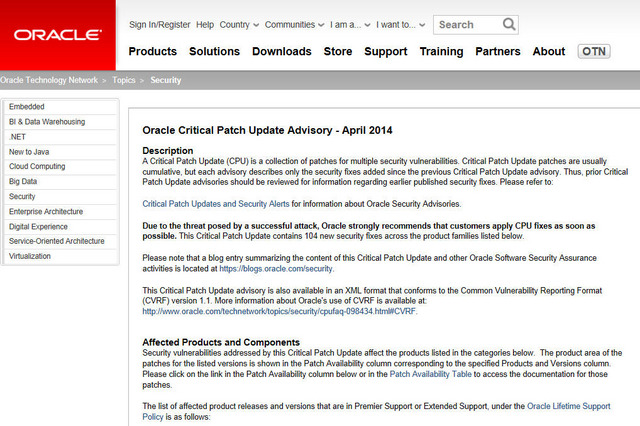Go to Topics breadcrumb
This screenshot has width=640, height=426.
pos(124,80)
